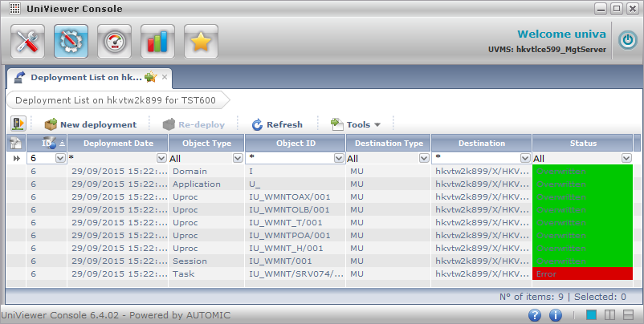Open the Object ID filter dropdown
This screenshot has width=644, height=324.
(x=339, y=158)
